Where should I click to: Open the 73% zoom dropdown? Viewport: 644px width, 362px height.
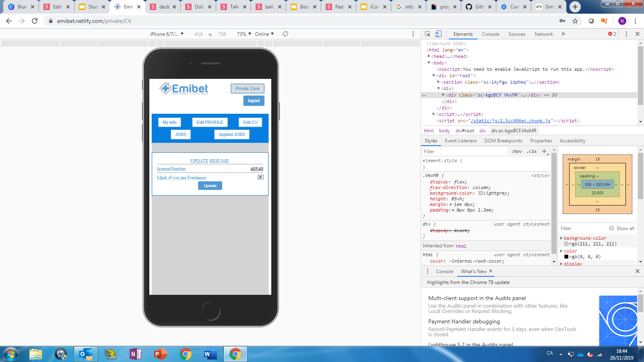point(244,34)
